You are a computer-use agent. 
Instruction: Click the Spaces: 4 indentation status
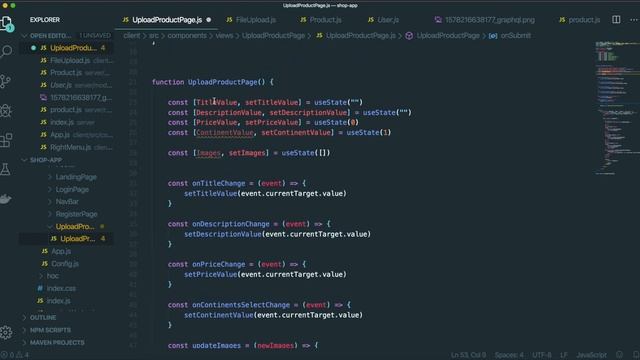[509, 355]
